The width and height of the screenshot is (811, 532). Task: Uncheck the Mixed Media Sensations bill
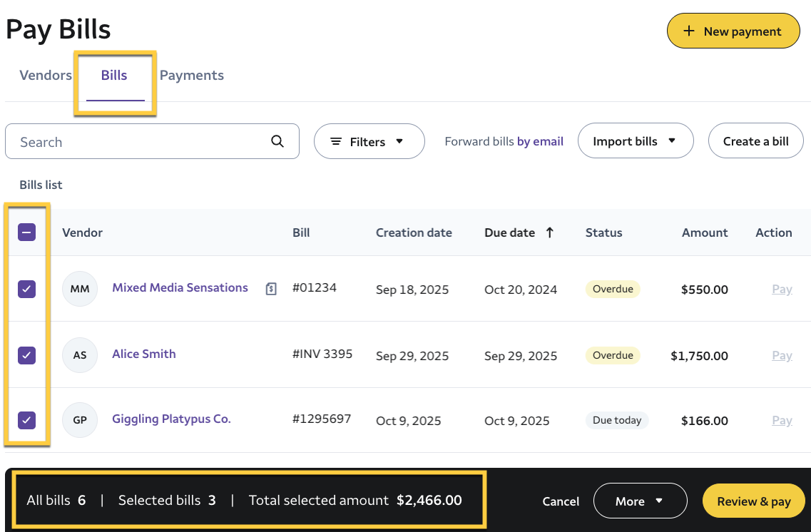click(26, 289)
